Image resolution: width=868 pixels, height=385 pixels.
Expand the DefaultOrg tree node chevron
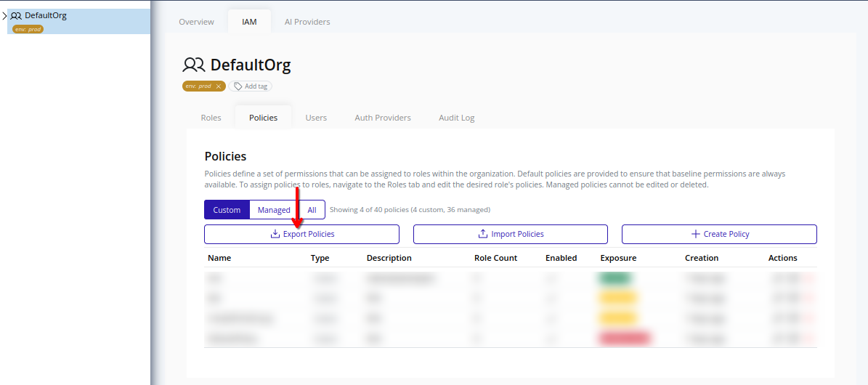4,15
